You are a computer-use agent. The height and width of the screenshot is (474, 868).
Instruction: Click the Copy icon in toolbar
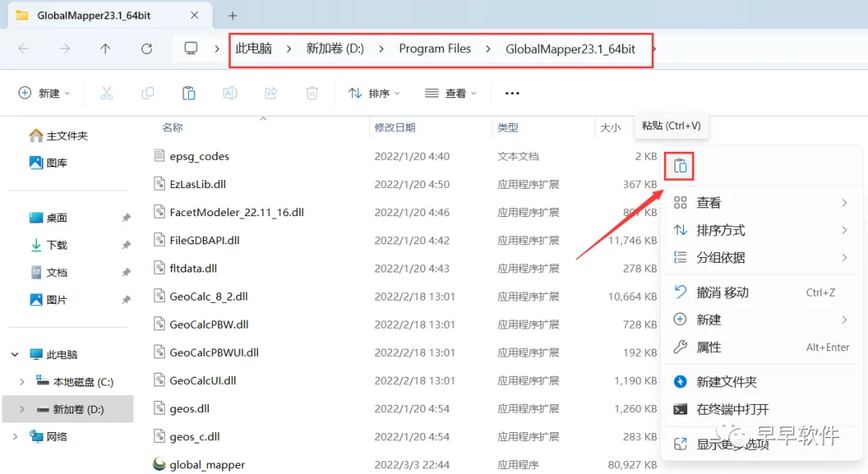pos(148,93)
